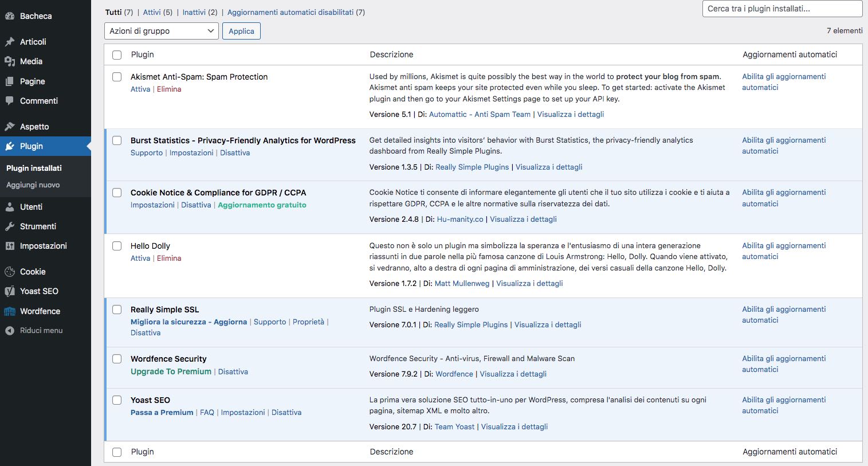Delete Hello Dolly via Elimina link
This screenshot has height=466, width=868.
click(x=169, y=259)
